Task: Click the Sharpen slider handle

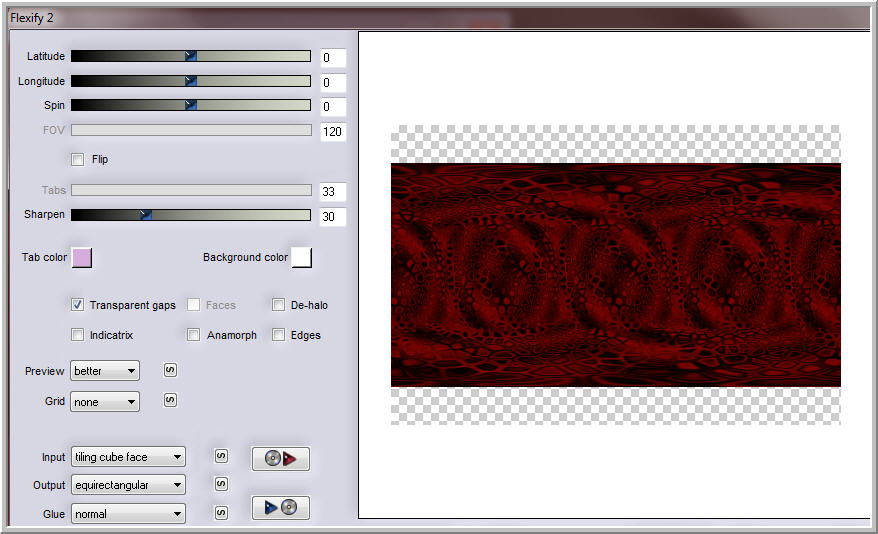Action: 146,214
